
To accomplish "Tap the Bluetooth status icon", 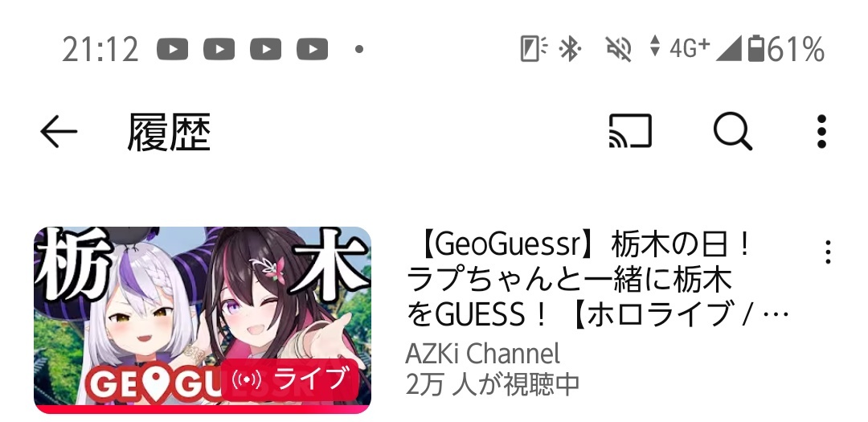I will (x=569, y=49).
